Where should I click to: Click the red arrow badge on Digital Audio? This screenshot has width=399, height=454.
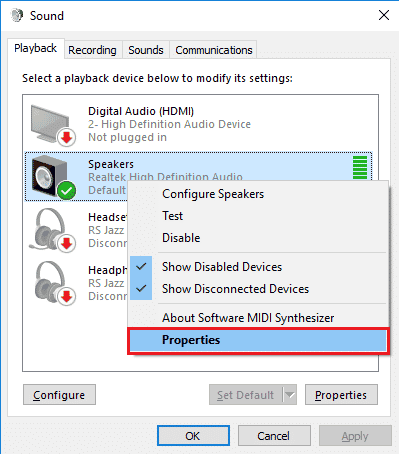pyautogui.click(x=67, y=137)
